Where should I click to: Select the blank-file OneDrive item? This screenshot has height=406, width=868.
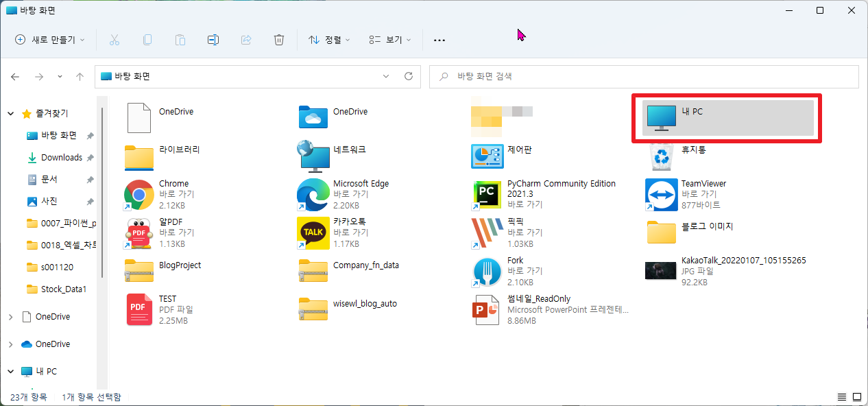tap(139, 118)
